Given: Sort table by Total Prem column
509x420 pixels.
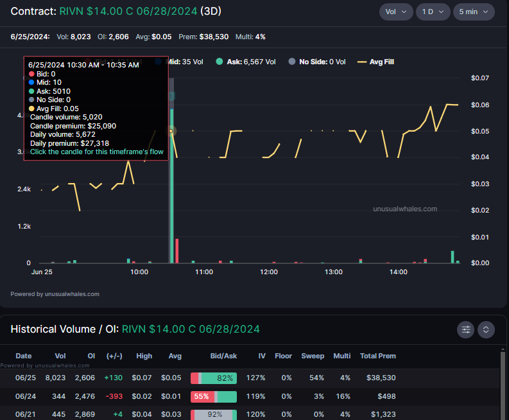Looking at the screenshot, I should coord(378,356).
